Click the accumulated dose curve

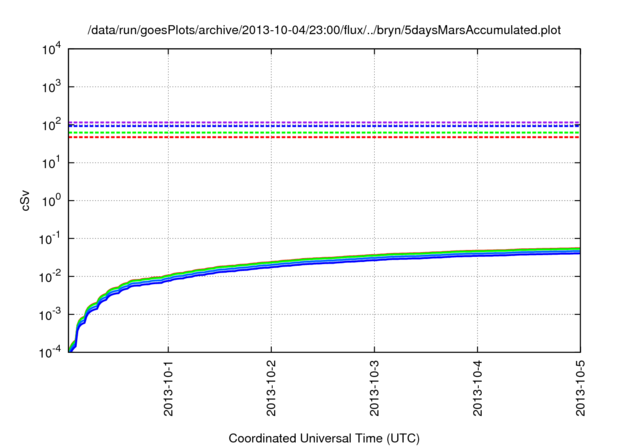(x=324, y=260)
